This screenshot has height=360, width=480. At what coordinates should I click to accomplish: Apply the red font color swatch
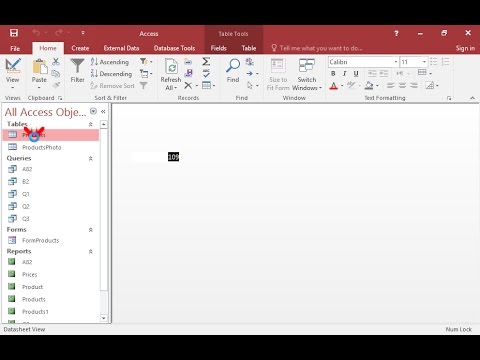point(334,86)
